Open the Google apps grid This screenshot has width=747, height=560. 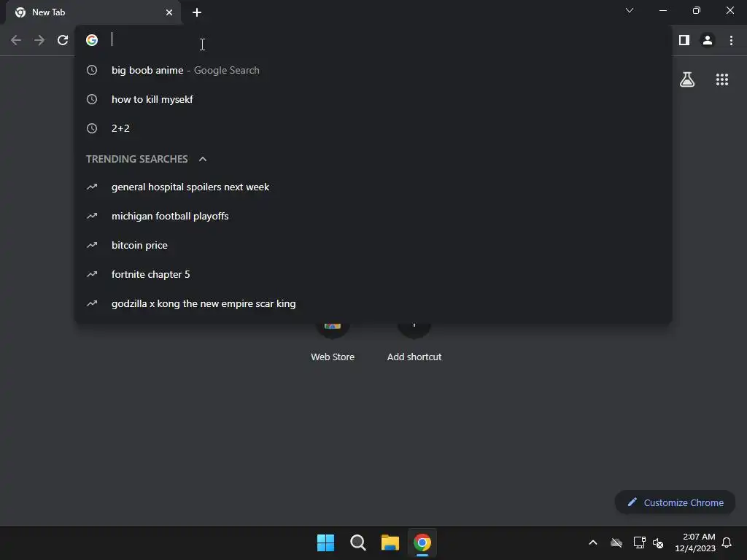pyautogui.click(x=722, y=79)
